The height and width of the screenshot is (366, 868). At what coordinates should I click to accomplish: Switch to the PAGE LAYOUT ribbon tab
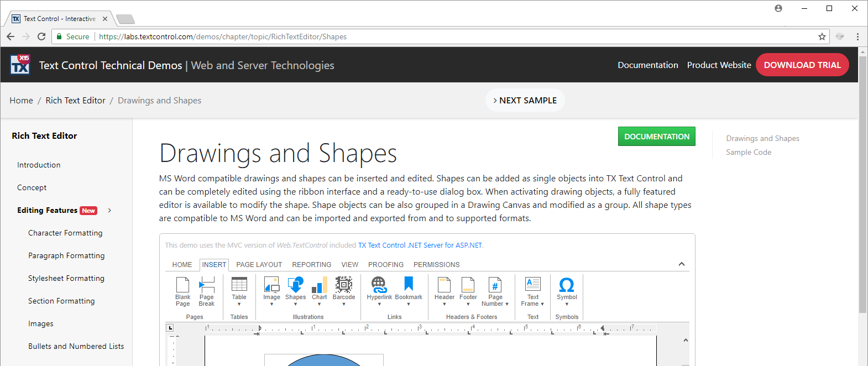pos(259,265)
